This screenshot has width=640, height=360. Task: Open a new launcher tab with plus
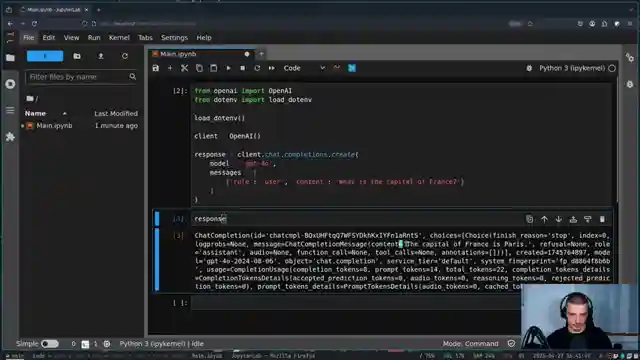click(x=261, y=54)
